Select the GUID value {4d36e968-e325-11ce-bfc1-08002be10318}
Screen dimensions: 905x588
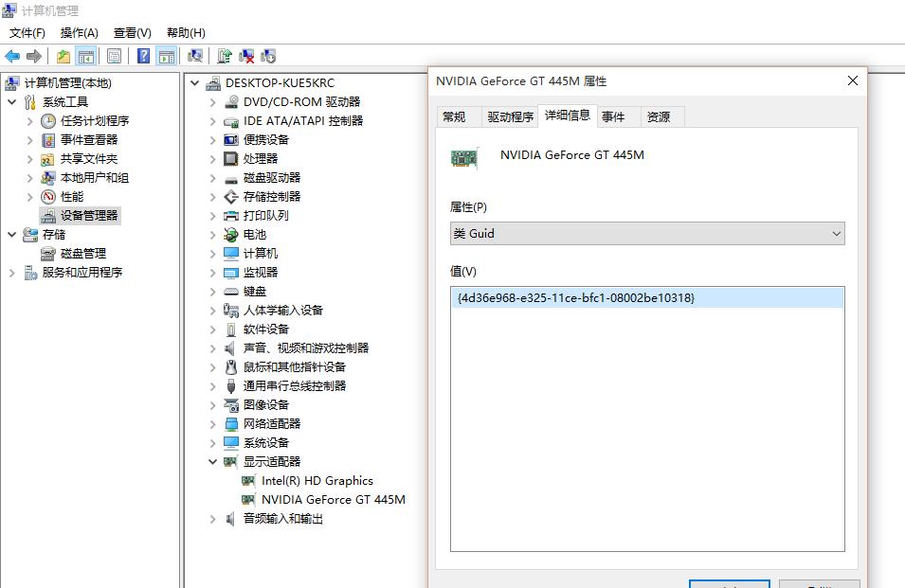point(647,298)
